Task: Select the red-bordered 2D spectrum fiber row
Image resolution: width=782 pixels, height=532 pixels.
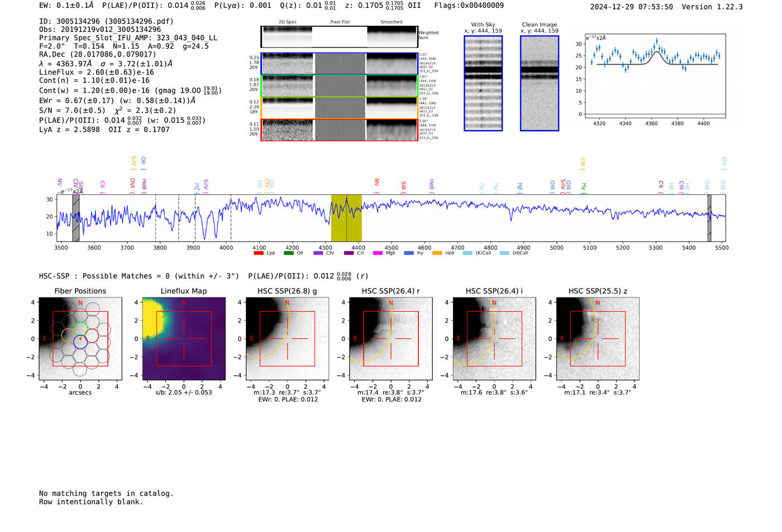Action: pyautogui.click(x=339, y=130)
